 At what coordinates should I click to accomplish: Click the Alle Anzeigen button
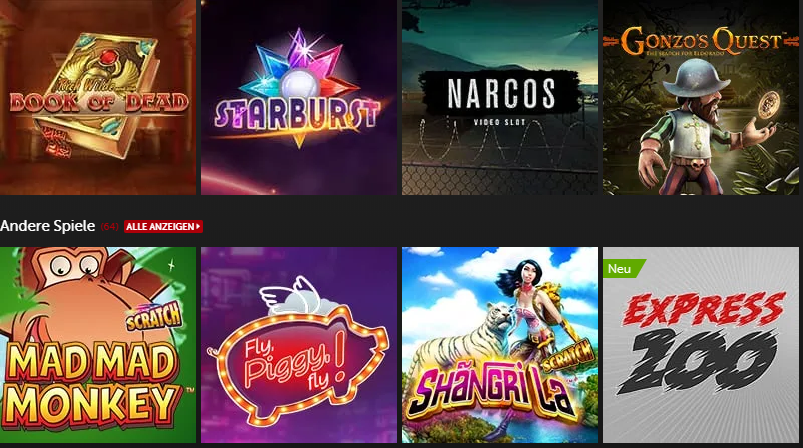(x=163, y=226)
